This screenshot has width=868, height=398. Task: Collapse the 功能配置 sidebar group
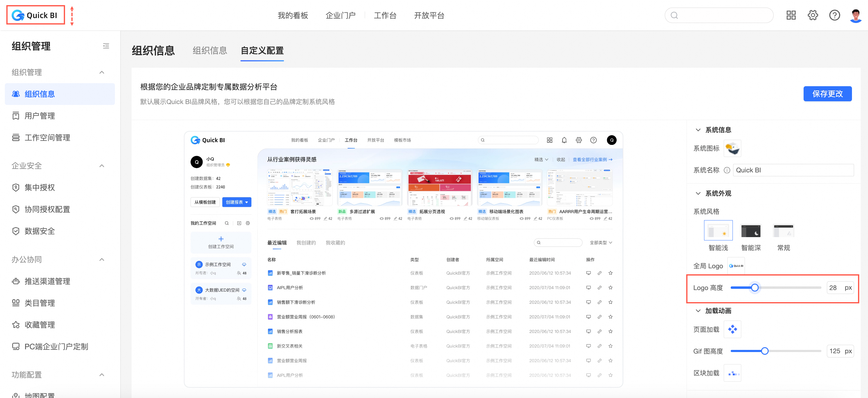[102, 375]
